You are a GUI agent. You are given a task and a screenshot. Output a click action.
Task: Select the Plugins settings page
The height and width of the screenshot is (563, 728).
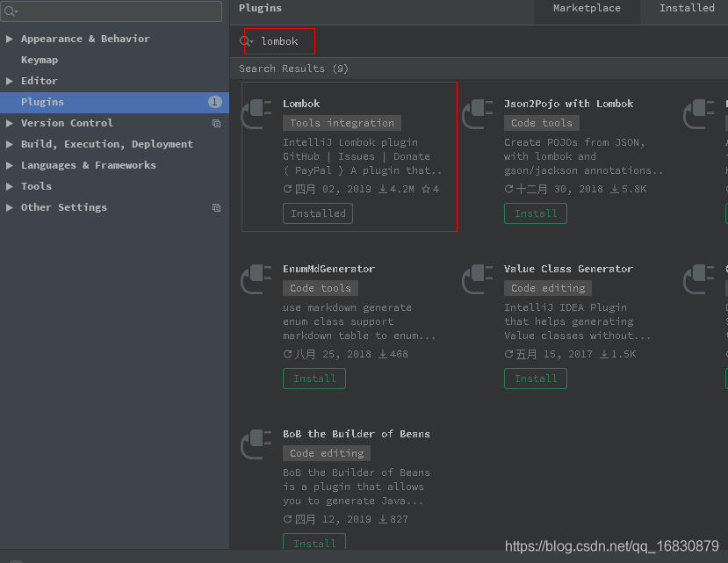[x=114, y=102]
